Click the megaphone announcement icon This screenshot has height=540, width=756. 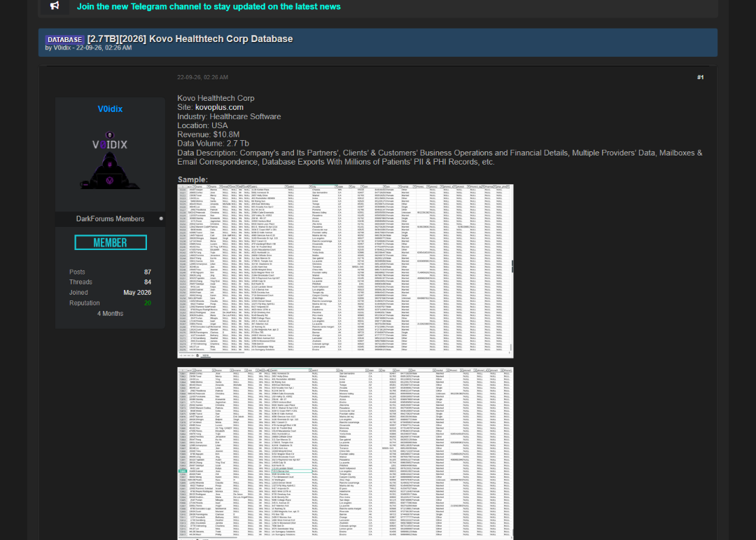pyautogui.click(x=55, y=6)
